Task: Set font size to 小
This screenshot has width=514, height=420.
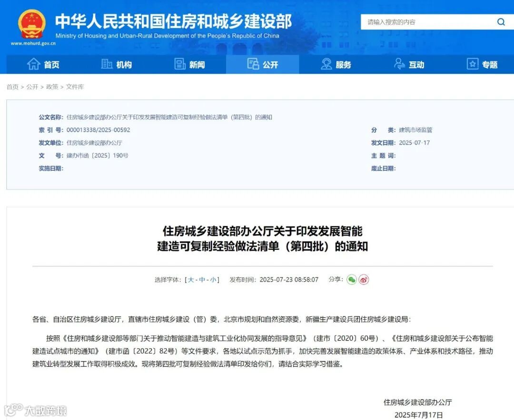Action: click(x=213, y=280)
